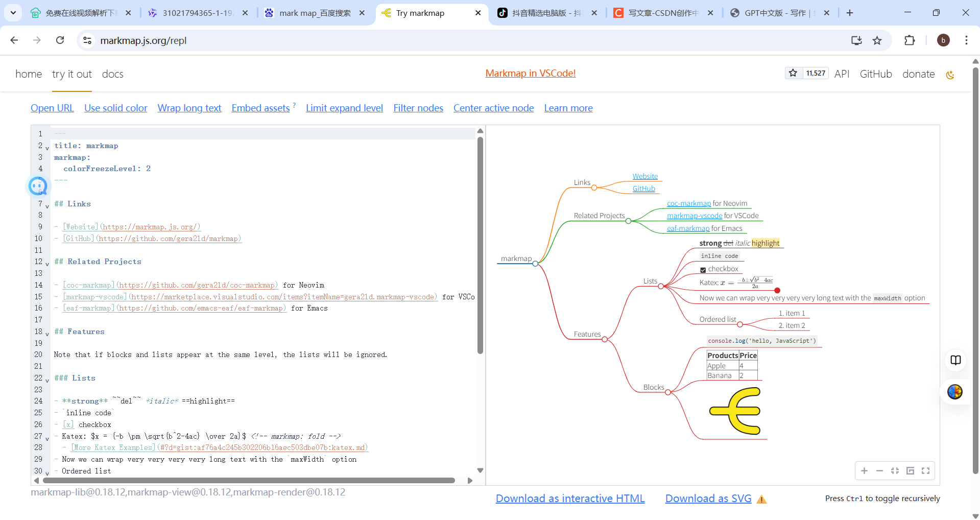
Task: Bookmark this page with the star icon
Action: 877,40
